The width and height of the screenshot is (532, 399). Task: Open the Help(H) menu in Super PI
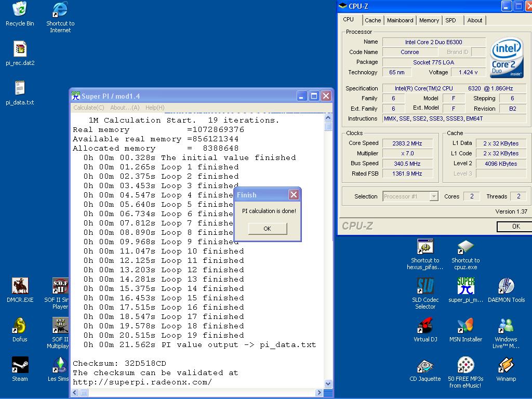[155, 108]
